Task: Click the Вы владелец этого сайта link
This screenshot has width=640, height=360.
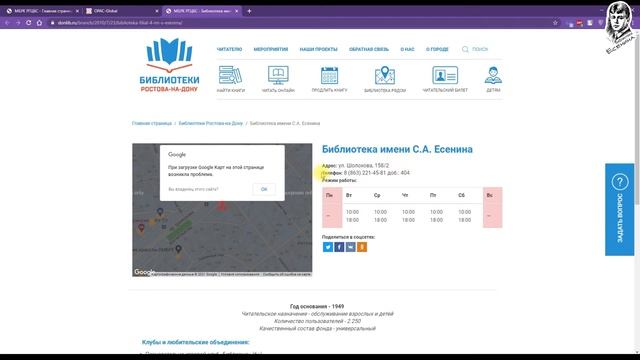Action: tap(193, 189)
